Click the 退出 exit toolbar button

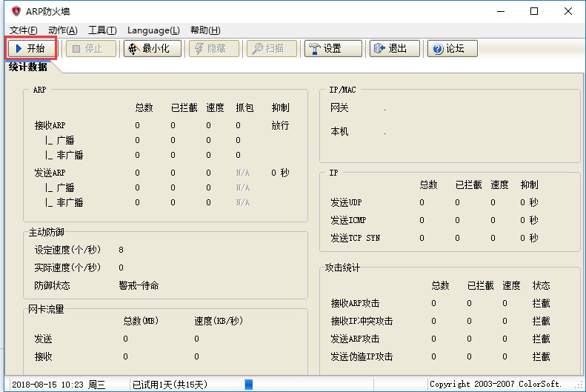(x=395, y=49)
